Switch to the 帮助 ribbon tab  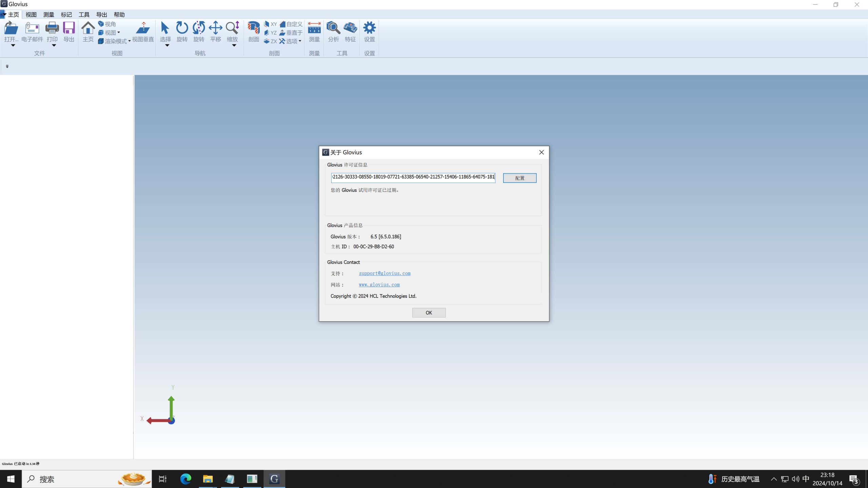click(119, 15)
